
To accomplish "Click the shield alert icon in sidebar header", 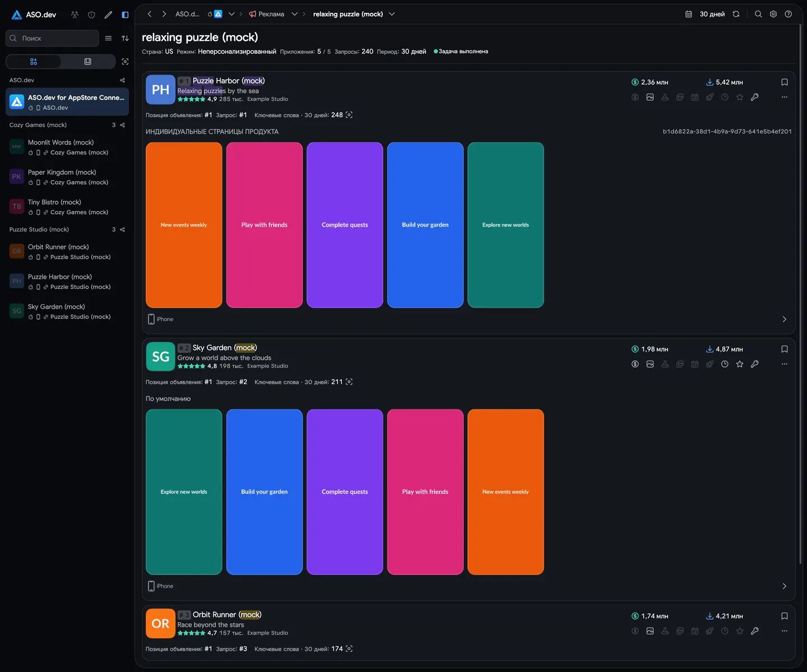I will pyautogui.click(x=91, y=15).
